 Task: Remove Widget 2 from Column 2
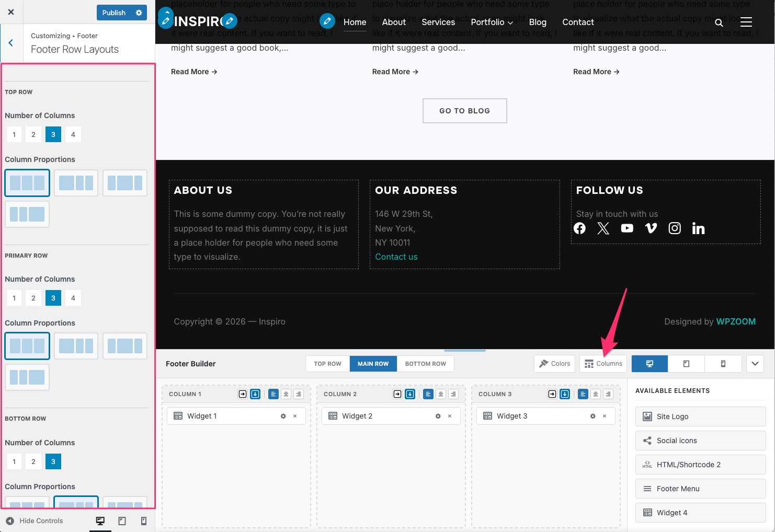point(450,416)
